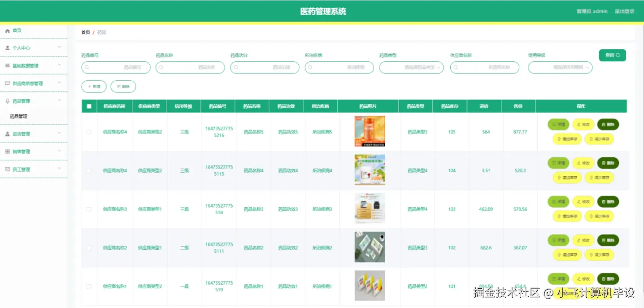Screen dimensions: 644x308
Task: Check the row checkbox for 药品名称3
Action: pos(89,209)
